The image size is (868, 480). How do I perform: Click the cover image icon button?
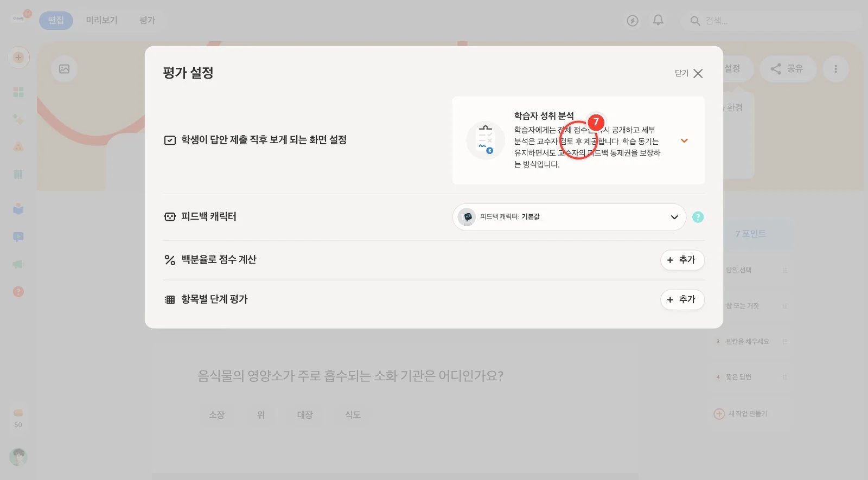64,69
